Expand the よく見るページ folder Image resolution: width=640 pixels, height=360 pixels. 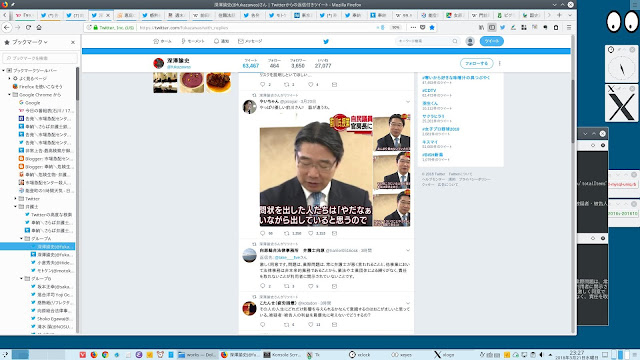tap(9, 78)
